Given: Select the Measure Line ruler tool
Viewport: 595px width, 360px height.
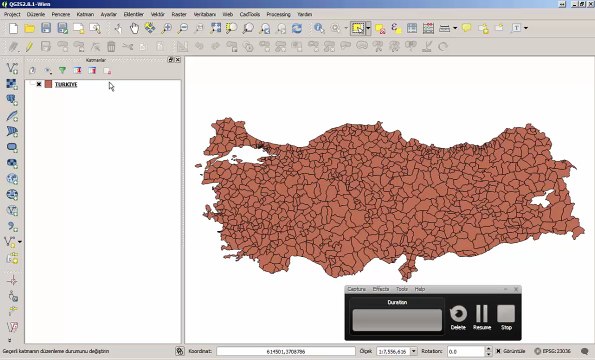Looking at the screenshot, I should pos(444,28).
